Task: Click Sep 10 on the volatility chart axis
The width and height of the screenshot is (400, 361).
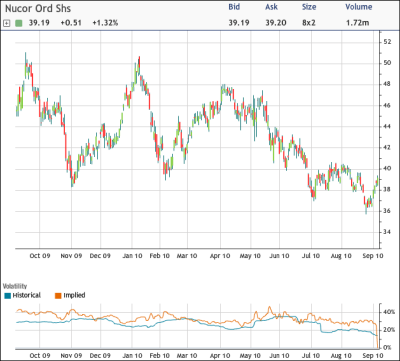Action: (x=373, y=355)
